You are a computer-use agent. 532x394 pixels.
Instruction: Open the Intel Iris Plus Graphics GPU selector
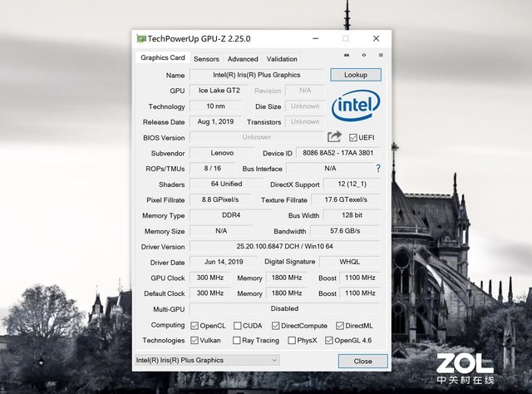(x=207, y=361)
